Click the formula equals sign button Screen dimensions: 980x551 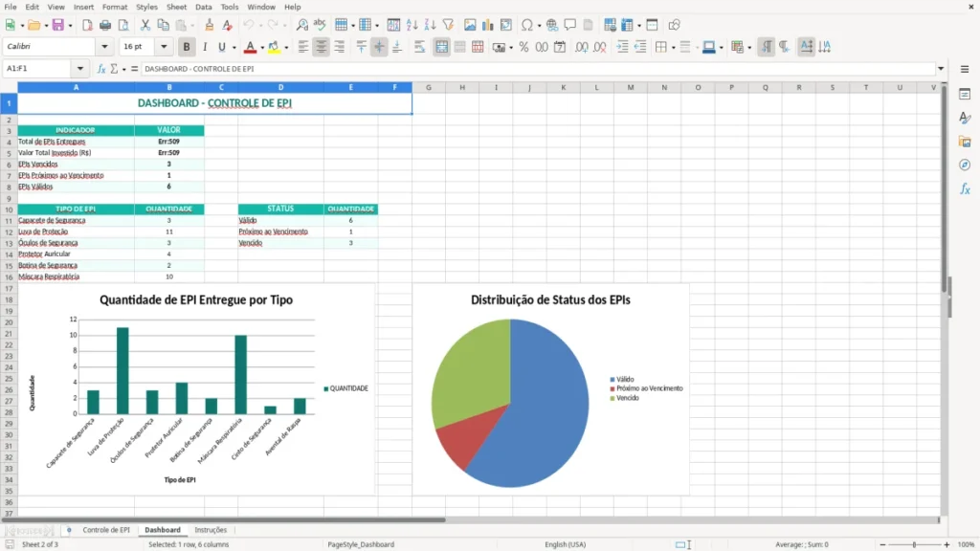[x=134, y=69]
